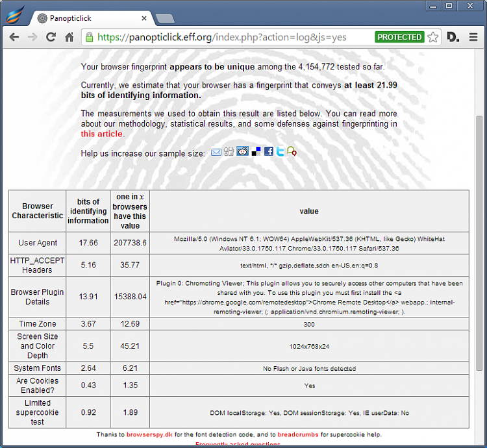Click the '45.21' screen size cell
487x448 pixels.
[x=130, y=346]
